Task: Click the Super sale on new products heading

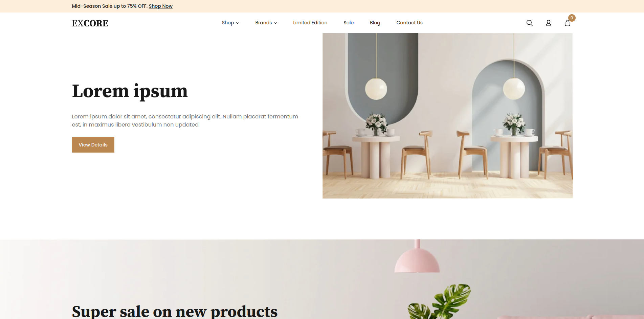Action: point(175,311)
